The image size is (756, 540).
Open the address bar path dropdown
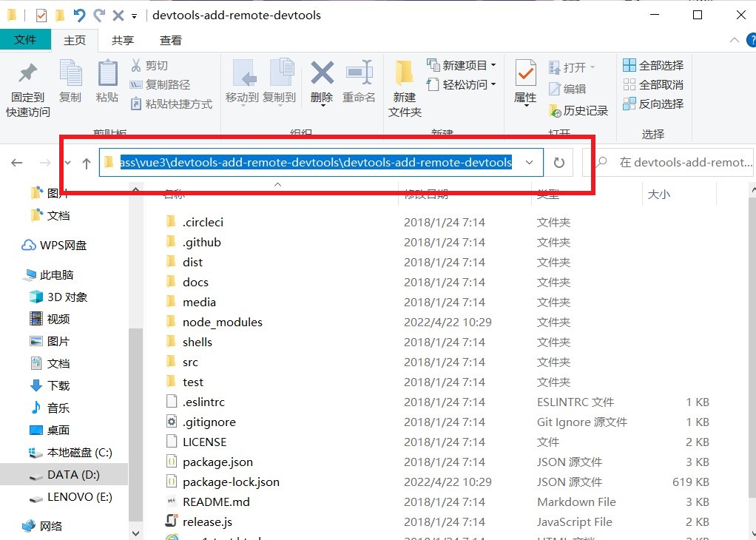[528, 162]
